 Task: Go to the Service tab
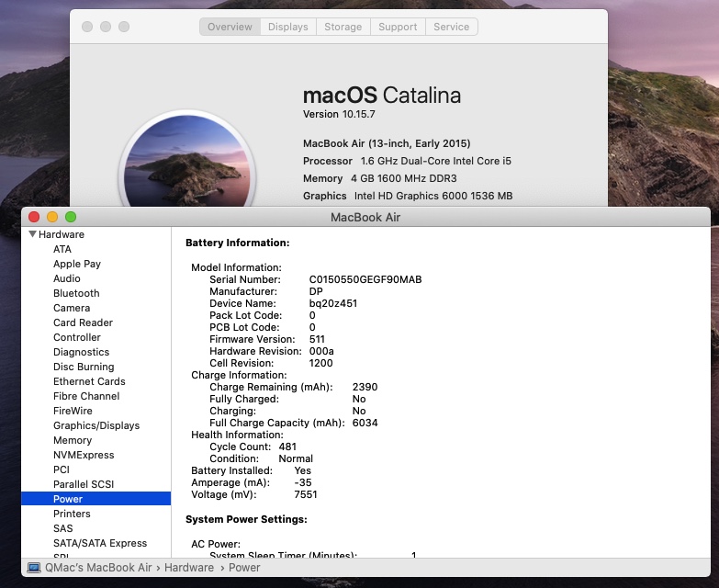tap(451, 27)
